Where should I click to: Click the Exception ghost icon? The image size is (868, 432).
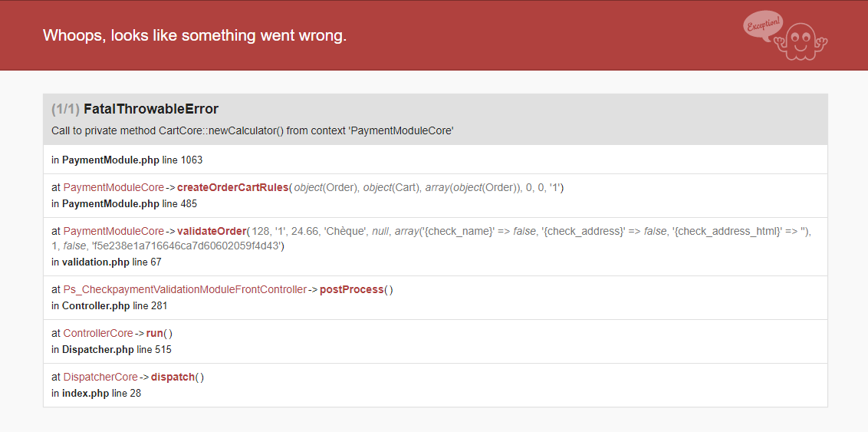(x=801, y=41)
